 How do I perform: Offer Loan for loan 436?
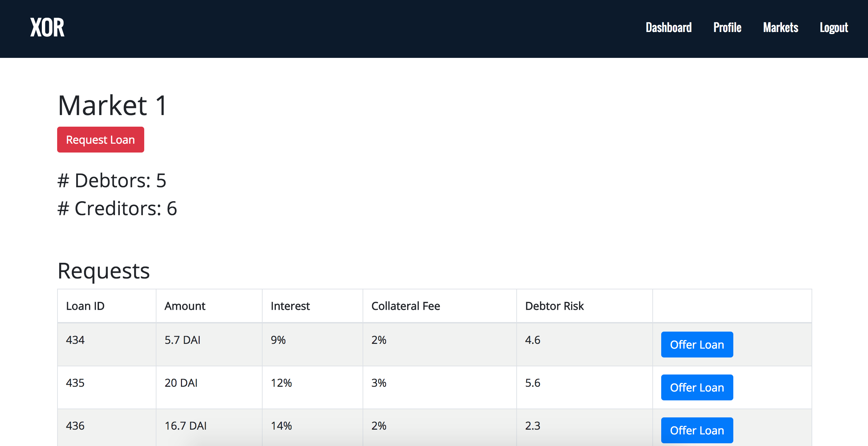pos(697,430)
